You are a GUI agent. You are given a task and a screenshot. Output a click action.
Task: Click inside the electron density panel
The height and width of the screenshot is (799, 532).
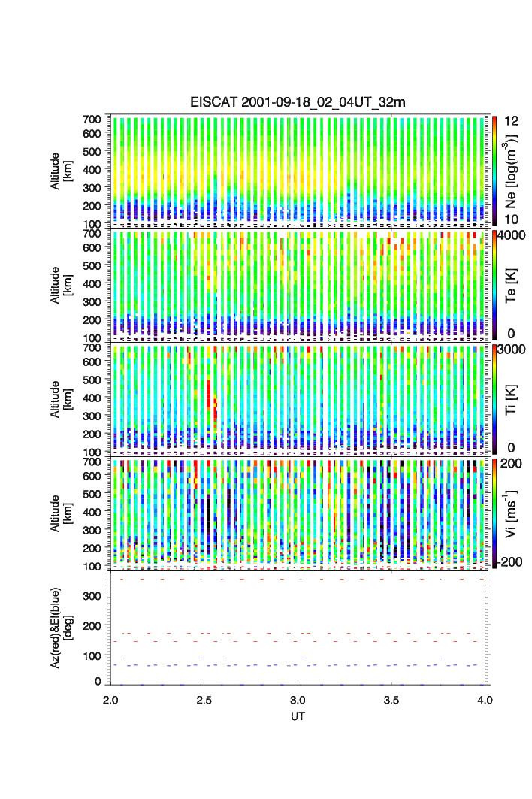point(298,169)
